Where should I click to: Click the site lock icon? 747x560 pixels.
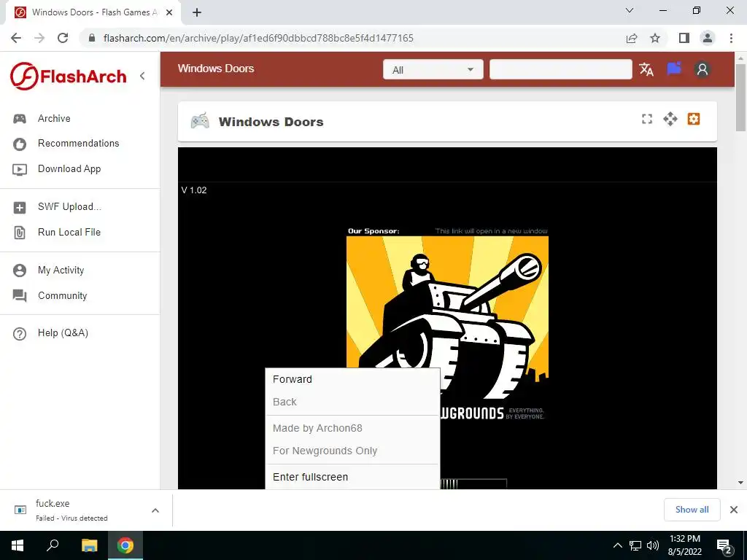coord(92,38)
